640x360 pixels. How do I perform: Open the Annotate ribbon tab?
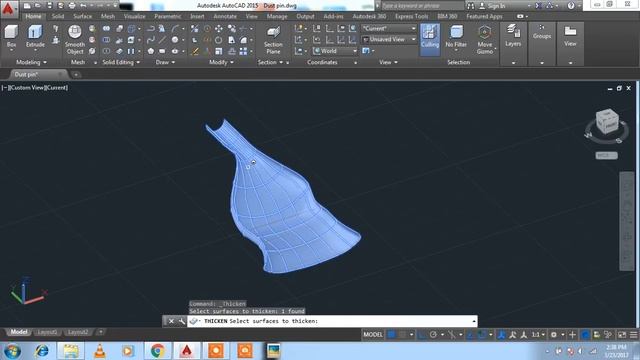click(x=225, y=16)
